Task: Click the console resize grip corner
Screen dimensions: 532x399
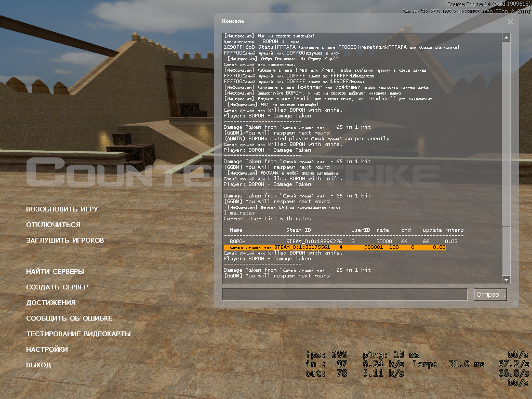Action: coord(514,303)
